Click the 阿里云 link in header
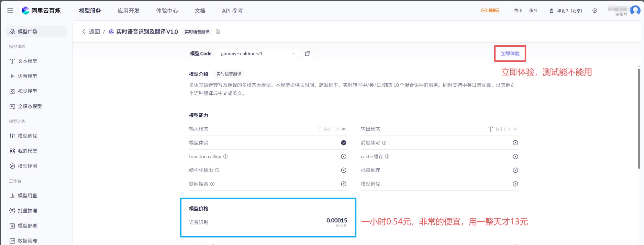The height and width of the screenshot is (245, 644). click(x=490, y=11)
